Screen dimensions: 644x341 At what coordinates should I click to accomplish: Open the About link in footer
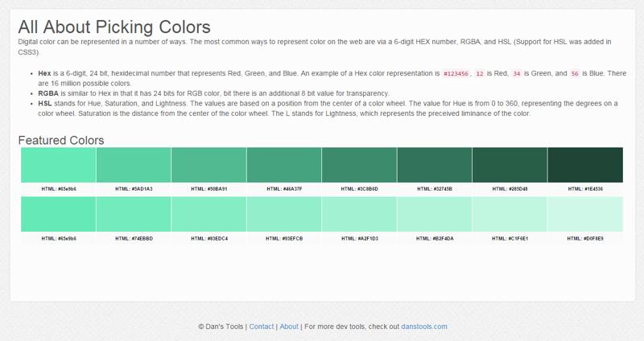(x=289, y=327)
